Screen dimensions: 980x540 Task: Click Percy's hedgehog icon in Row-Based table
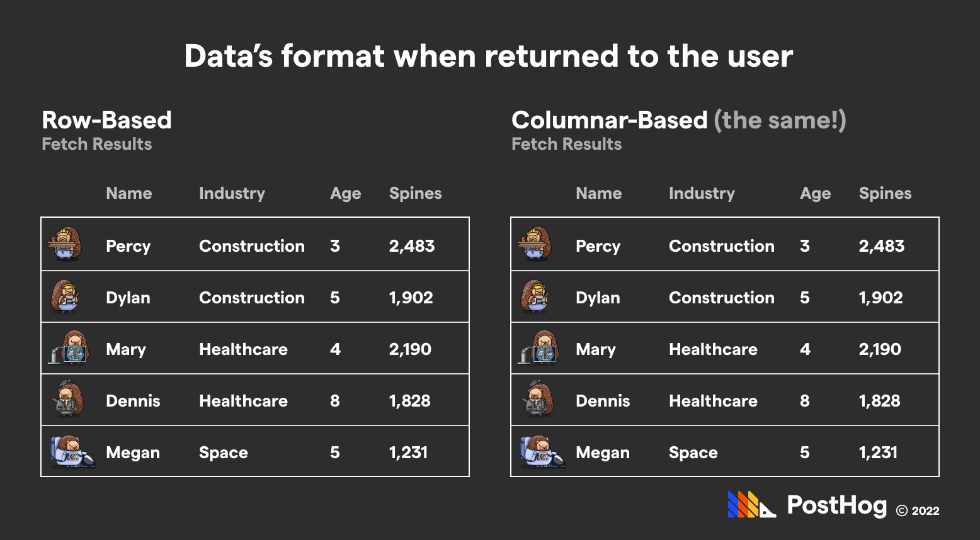point(65,244)
